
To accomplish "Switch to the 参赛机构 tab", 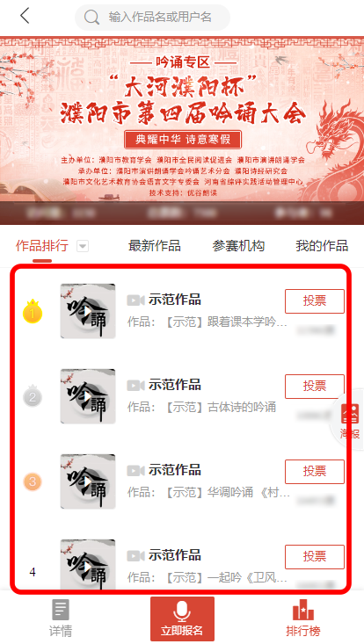I will (238, 246).
